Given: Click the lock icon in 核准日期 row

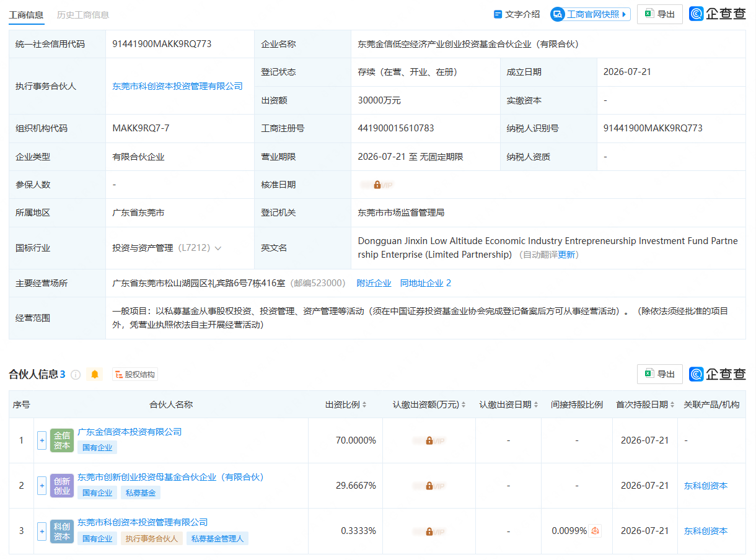Looking at the screenshot, I should (377, 185).
